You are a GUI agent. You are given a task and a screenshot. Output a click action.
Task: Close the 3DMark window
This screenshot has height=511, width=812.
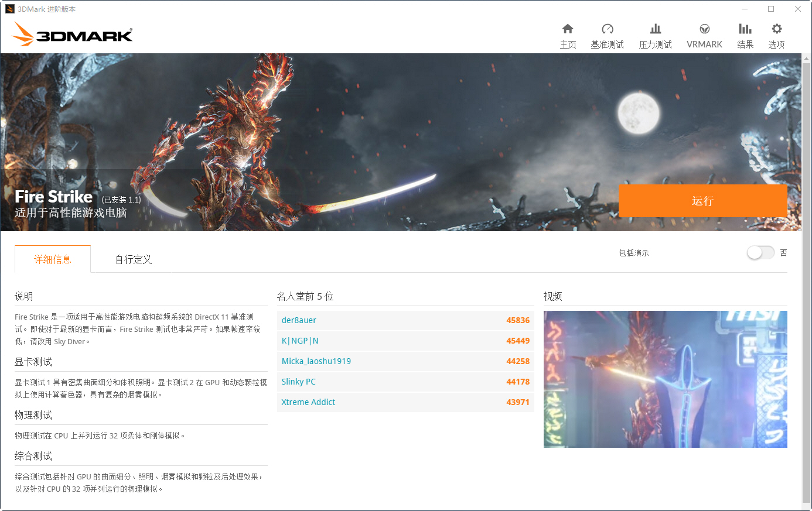pos(798,9)
